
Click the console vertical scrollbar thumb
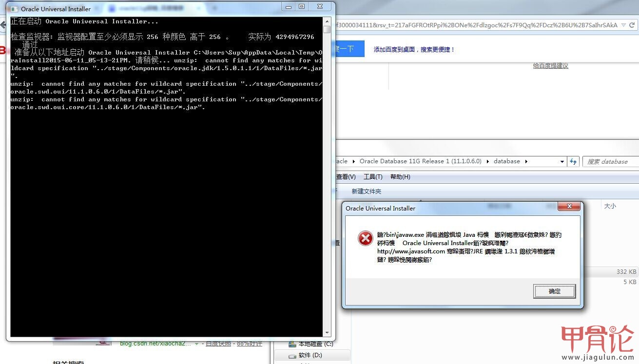coord(327,29)
